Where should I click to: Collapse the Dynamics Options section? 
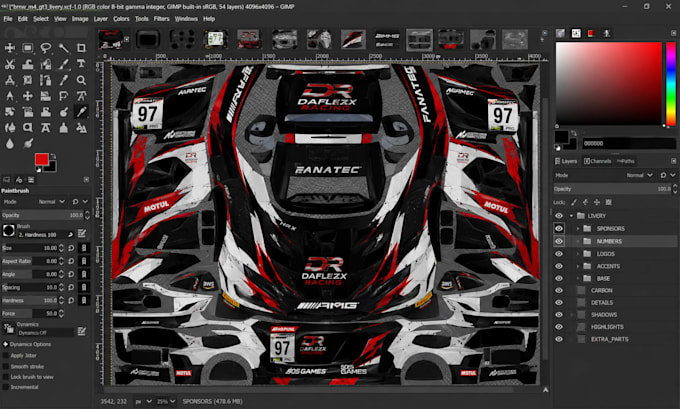(x=5, y=344)
